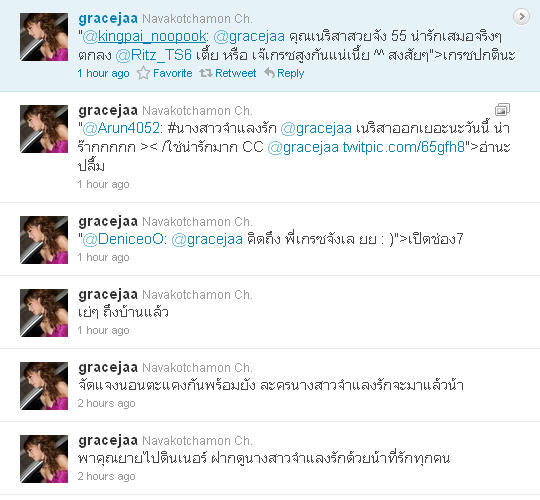Click the photo media icon on second tweet

[x=502, y=110]
